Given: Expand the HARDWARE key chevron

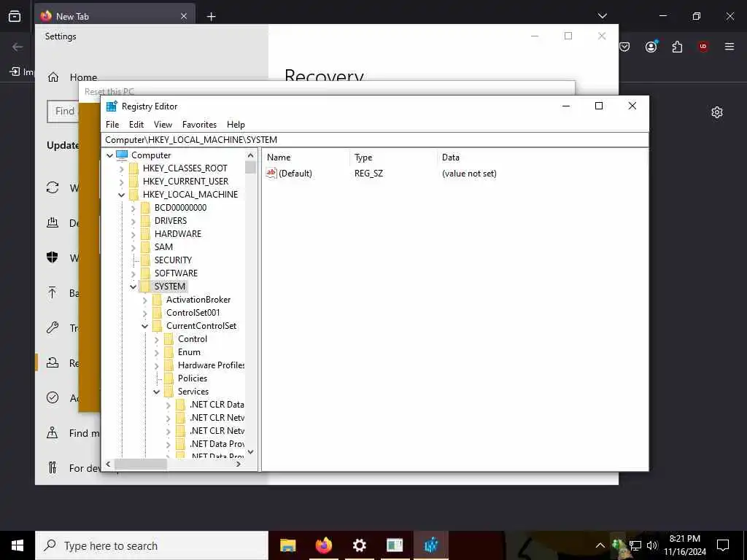Looking at the screenshot, I should click(133, 234).
